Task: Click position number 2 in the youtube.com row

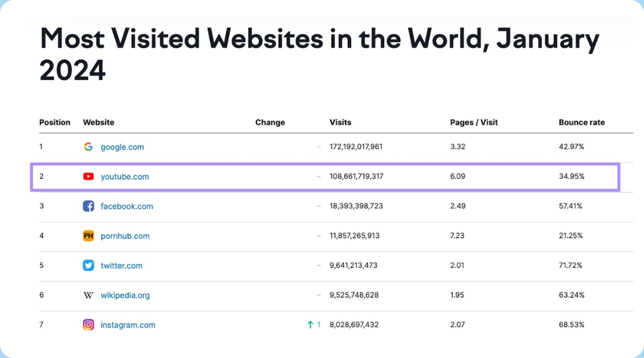Action: [42, 177]
